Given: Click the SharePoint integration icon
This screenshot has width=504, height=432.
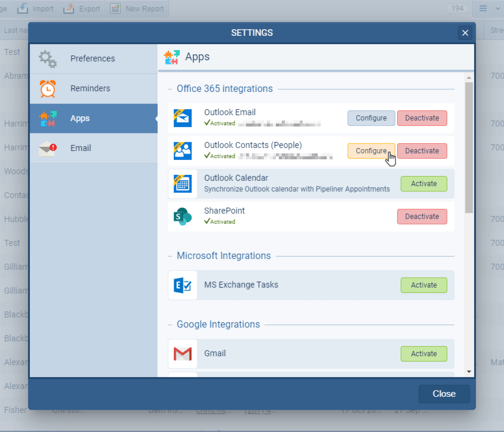Looking at the screenshot, I should point(182,216).
